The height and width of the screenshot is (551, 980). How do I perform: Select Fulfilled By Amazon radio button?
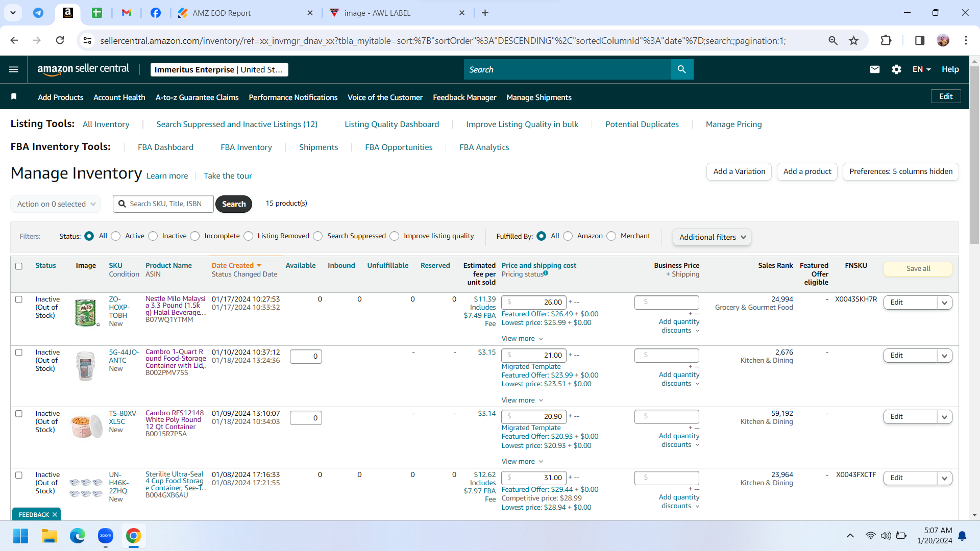(568, 236)
